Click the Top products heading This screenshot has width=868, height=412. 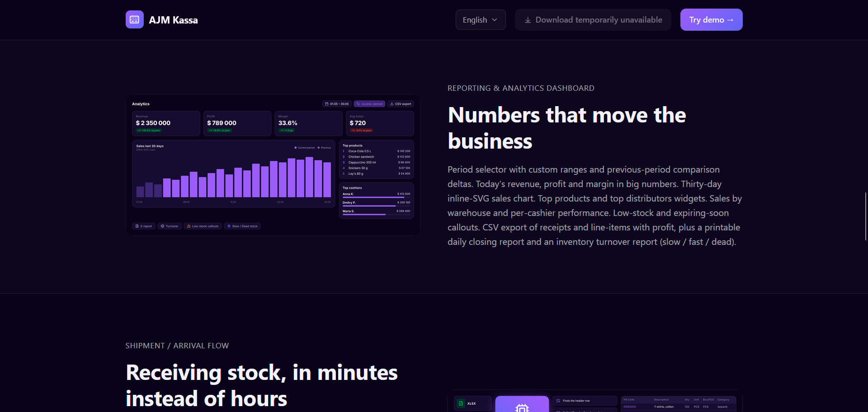click(353, 145)
